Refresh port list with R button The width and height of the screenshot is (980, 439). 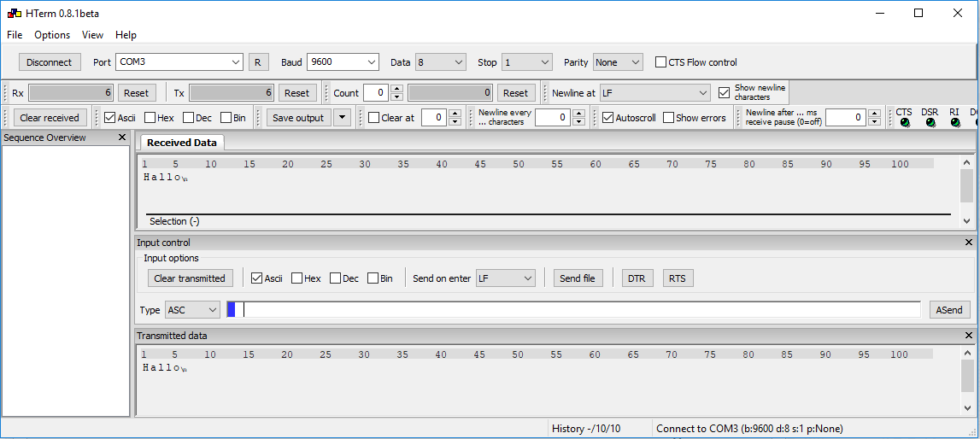(258, 62)
